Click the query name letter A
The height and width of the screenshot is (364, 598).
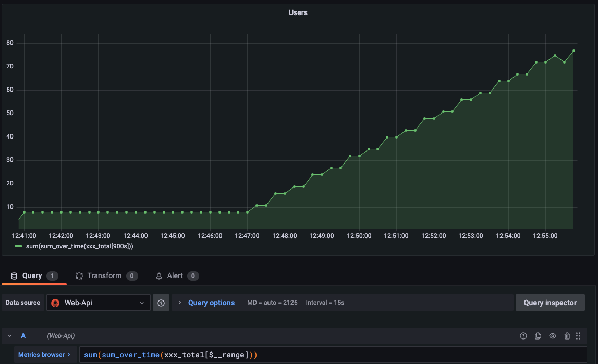[23, 336]
